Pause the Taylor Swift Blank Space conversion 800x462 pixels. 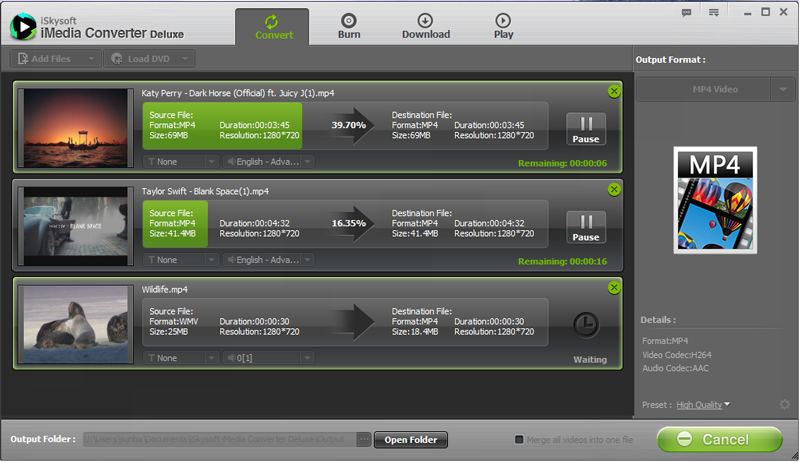coord(586,227)
